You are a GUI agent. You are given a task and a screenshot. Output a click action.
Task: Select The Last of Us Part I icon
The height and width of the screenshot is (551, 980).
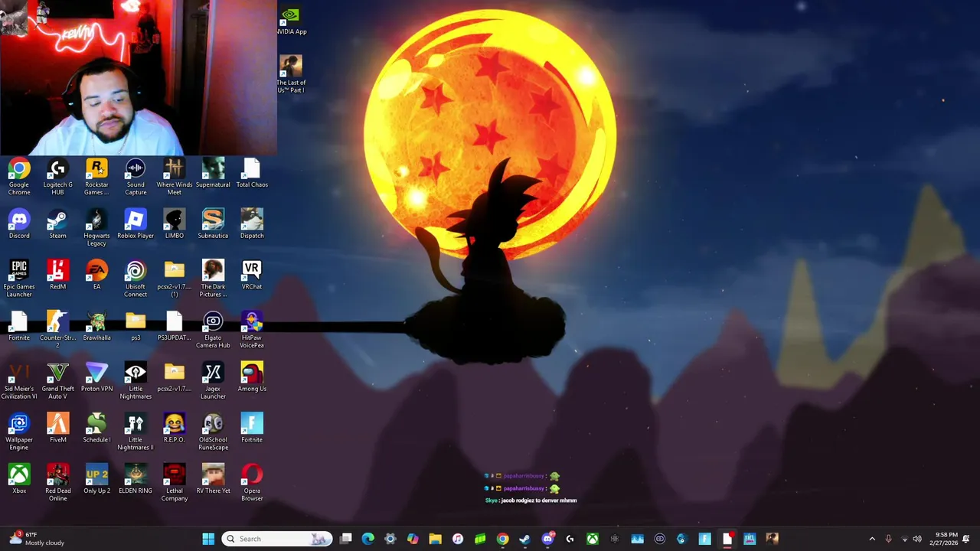click(291, 74)
